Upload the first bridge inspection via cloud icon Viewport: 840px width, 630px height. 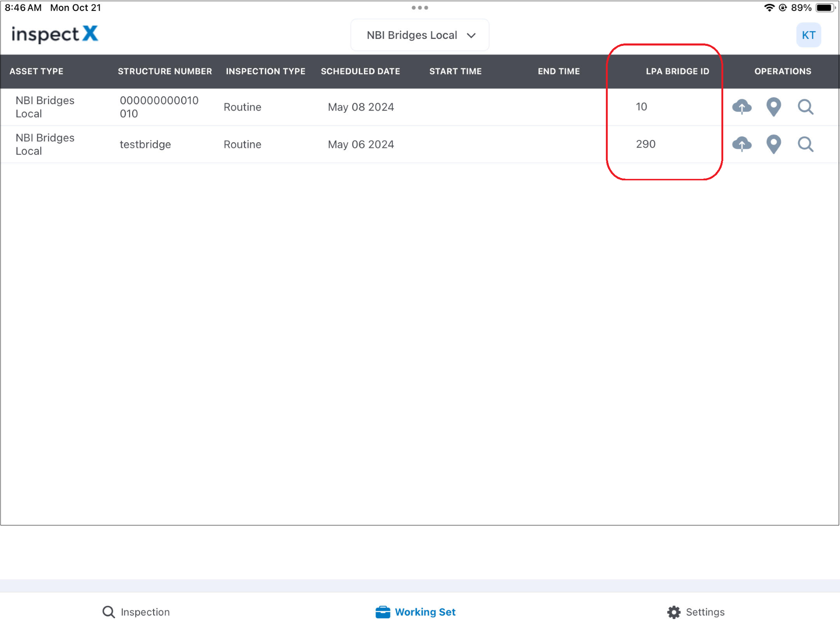tap(742, 107)
